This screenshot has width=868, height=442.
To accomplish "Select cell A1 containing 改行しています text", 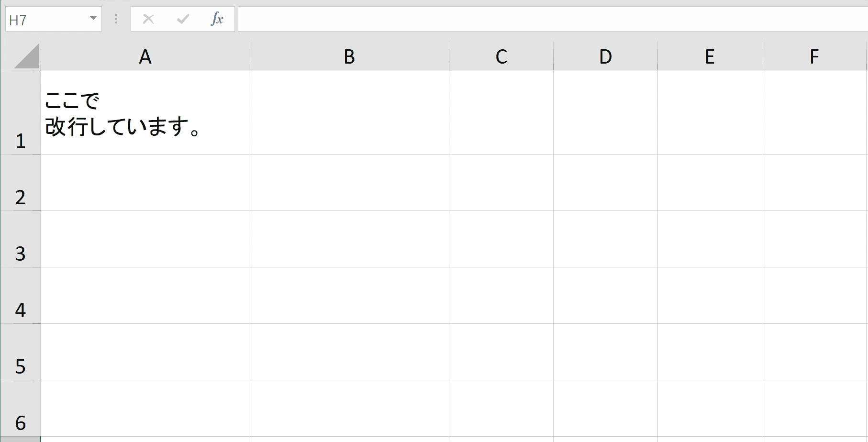I will 145,112.
